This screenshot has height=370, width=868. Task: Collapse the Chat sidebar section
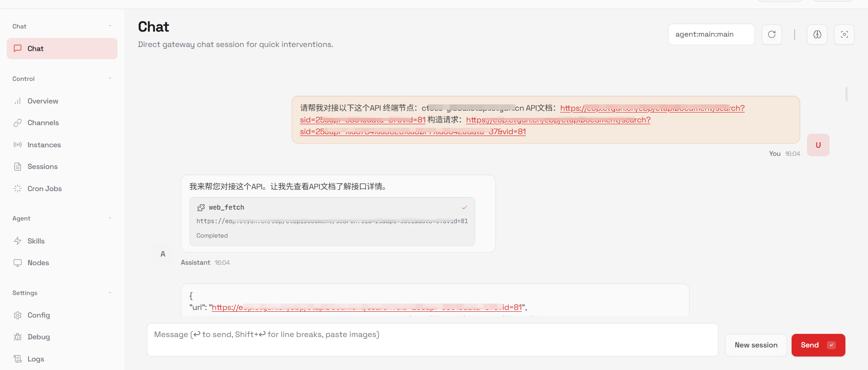[x=110, y=26]
